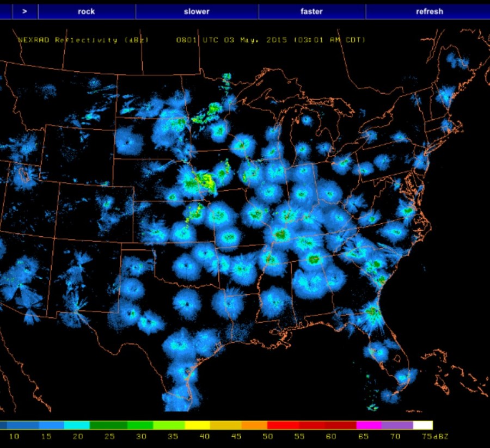Click the radar echo at Texas's southern tip
Image resolution: width=490 pixels, height=448 pixels.
pos(180,400)
